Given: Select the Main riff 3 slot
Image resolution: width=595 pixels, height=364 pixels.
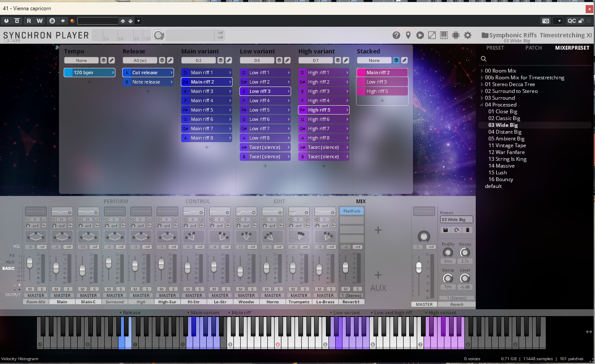Looking at the screenshot, I should coord(207,91).
